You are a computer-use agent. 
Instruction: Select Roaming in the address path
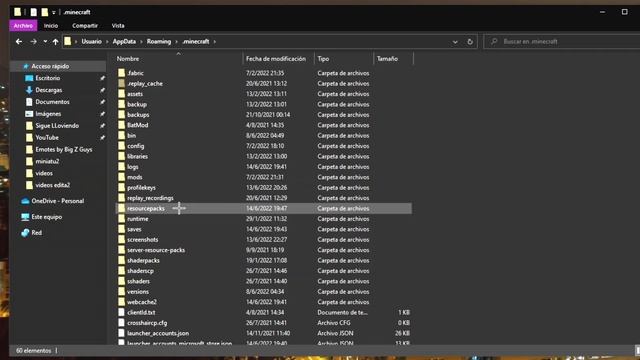coord(159,42)
